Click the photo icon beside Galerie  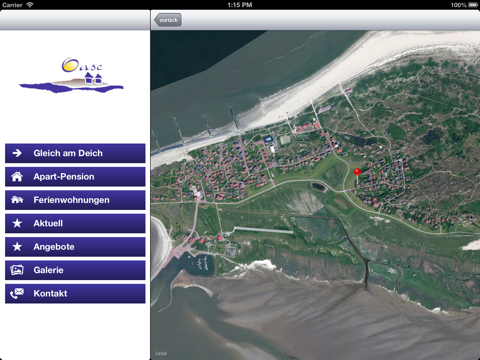coord(17,270)
